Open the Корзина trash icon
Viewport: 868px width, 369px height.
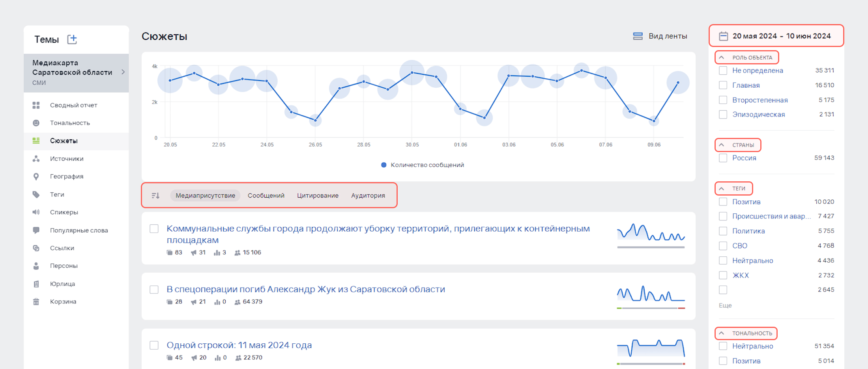[x=36, y=301]
